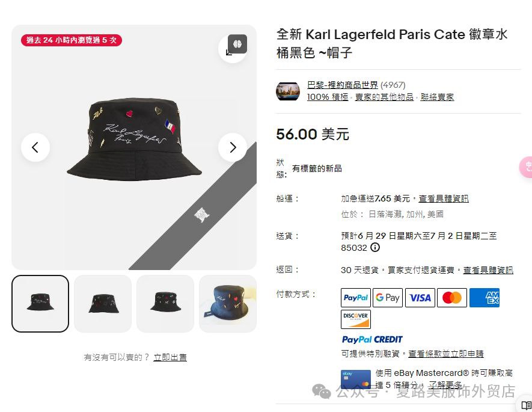Click the book icon at bottom right corner
This screenshot has height=412, width=532.
click(x=526, y=405)
